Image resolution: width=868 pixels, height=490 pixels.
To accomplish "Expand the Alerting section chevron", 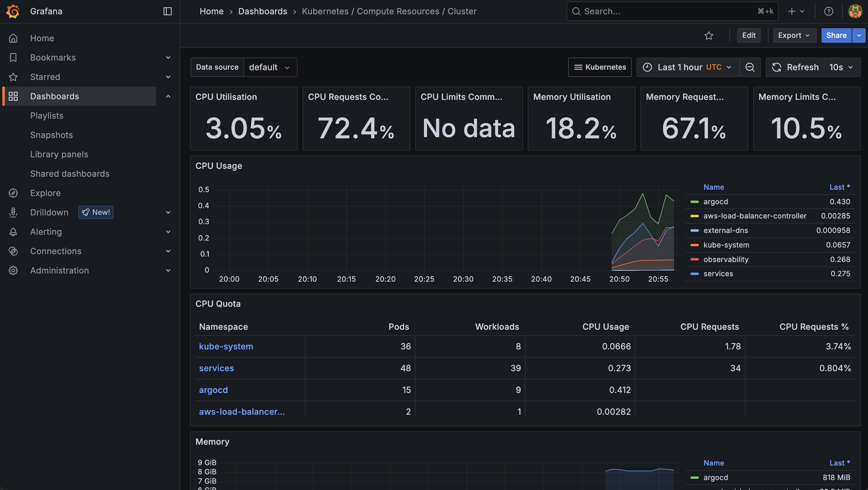I will [x=168, y=232].
